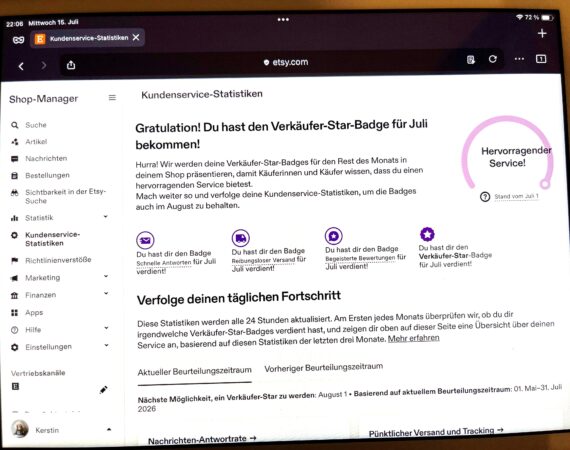Image resolution: width=570 pixels, height=450 pixels.
Task: Switch to Vorheriger Beurteilungszeitraum tab
Action: pos(324,367)
